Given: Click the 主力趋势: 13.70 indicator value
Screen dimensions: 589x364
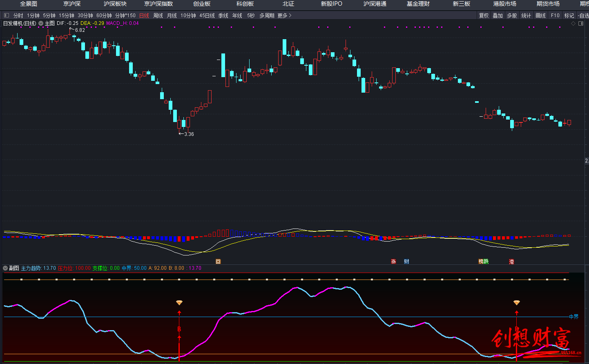Looking at the screenshot, I should (x=38, y=268).
